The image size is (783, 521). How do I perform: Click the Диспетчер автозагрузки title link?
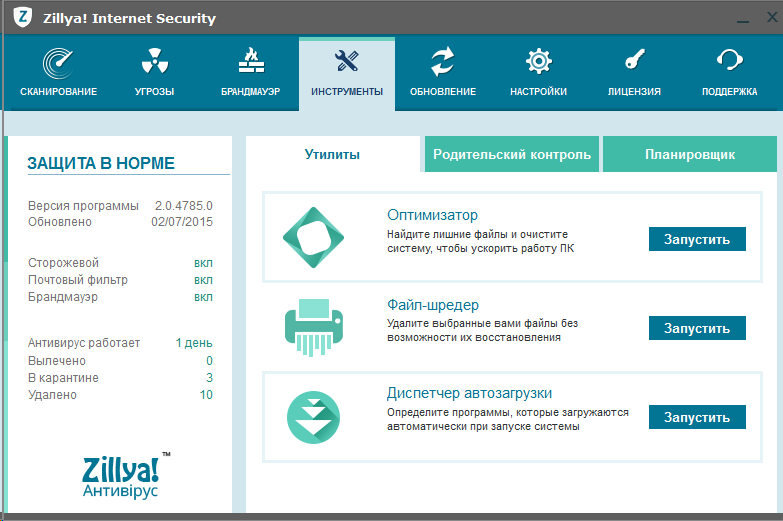tap(469, 393)
